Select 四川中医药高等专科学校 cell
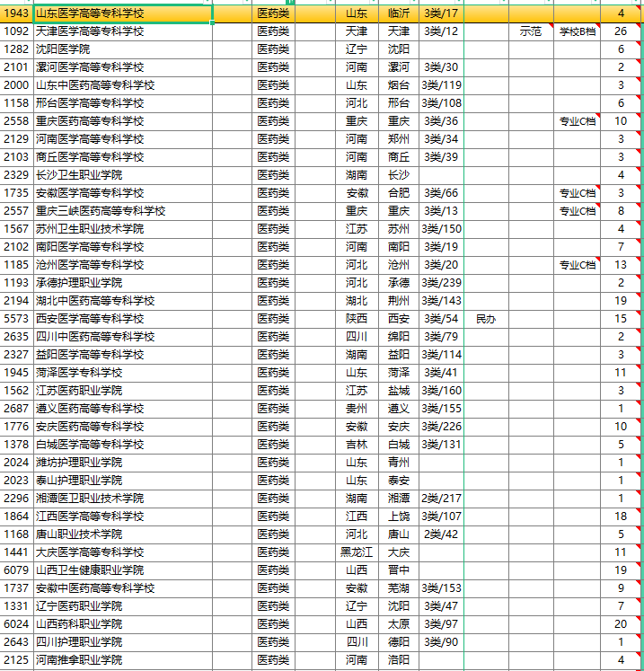The image size is (644, 671). tap(123, 337)
